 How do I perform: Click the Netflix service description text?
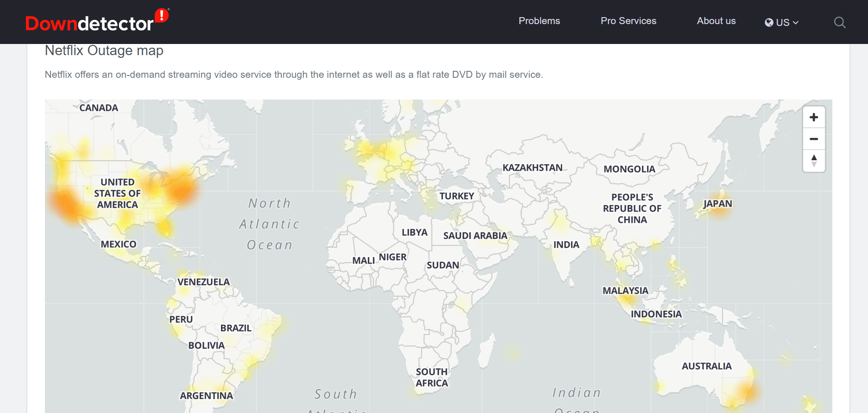294,75
